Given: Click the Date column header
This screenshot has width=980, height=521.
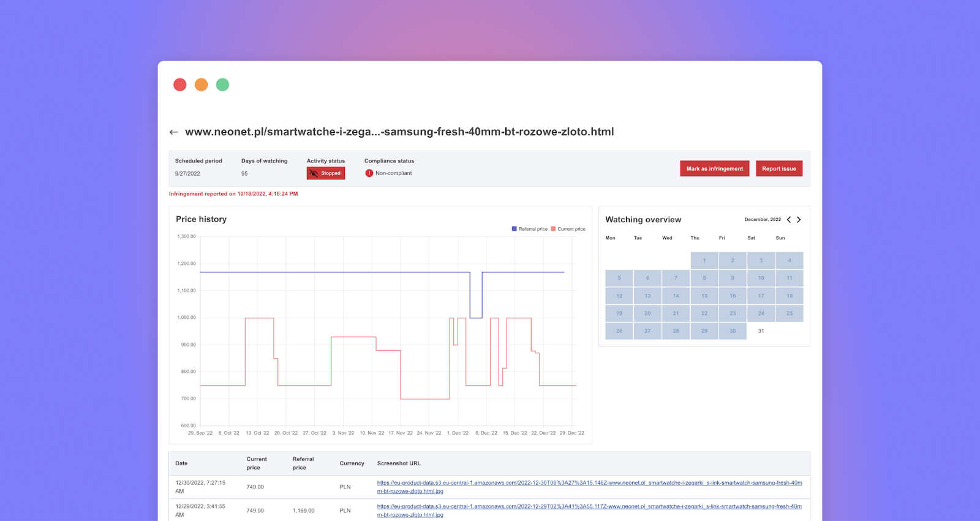Looking at the screenshot, I should 181,463.
